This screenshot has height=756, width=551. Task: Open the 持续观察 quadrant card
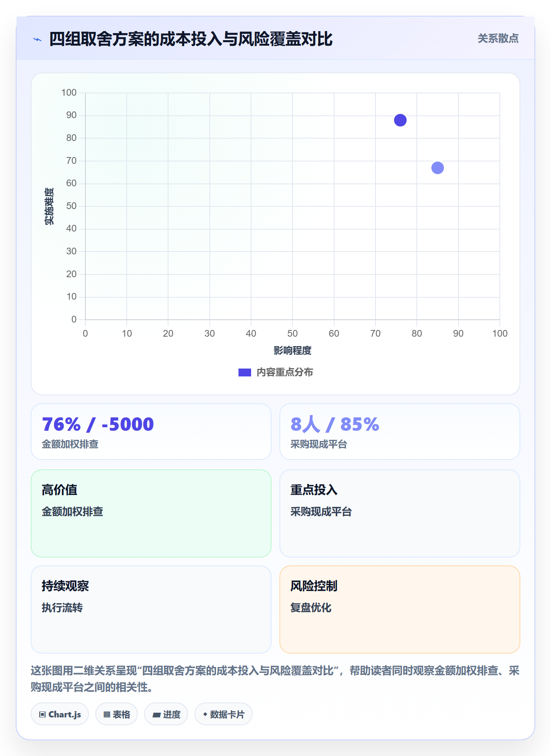pyautogui.click(x=151, y=610)
